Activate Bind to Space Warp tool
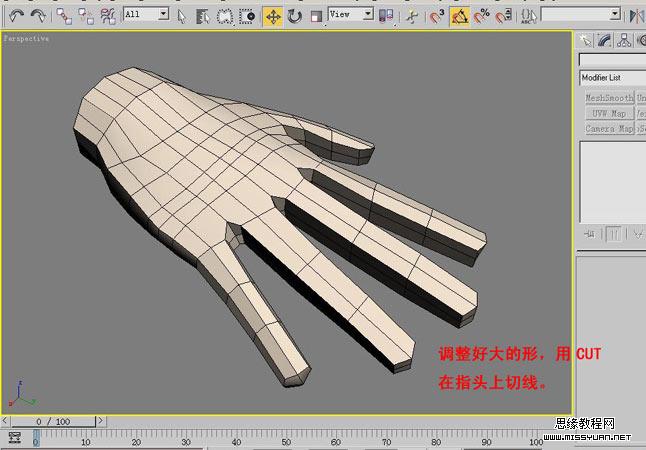This screenshot has height=450, width=646. [108, 16]
